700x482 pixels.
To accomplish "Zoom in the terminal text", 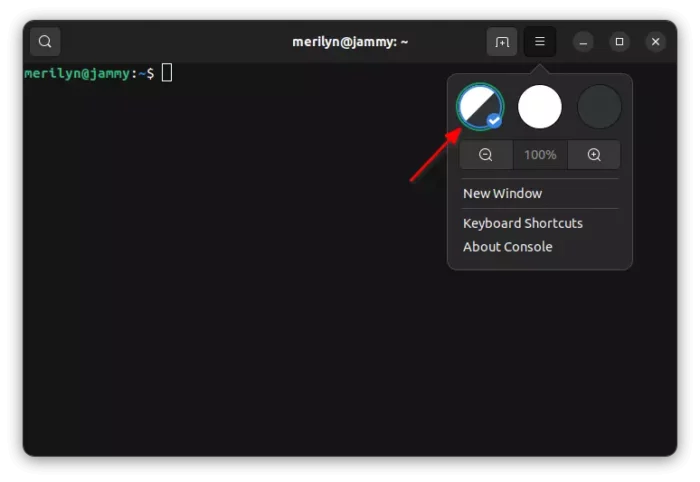I will [594, 155].
